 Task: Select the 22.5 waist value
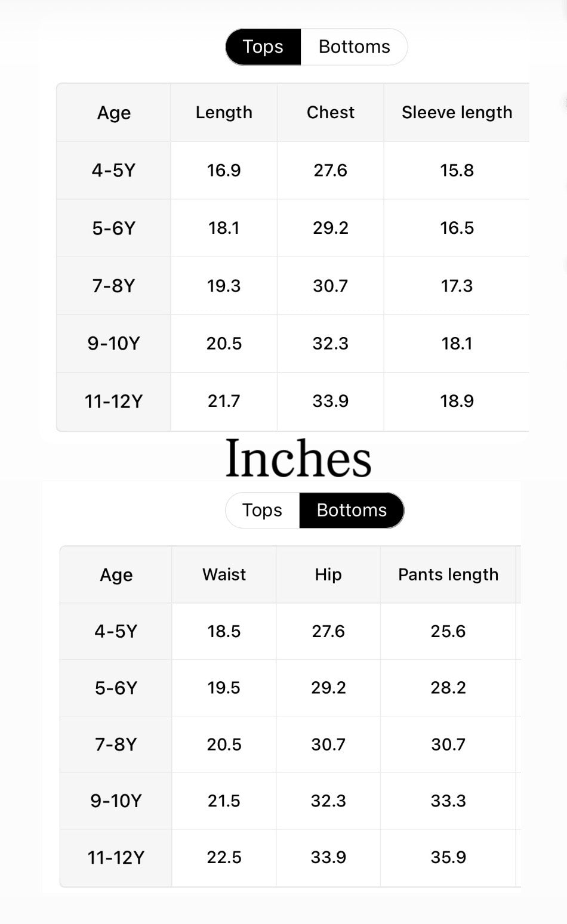click(224, 857)
